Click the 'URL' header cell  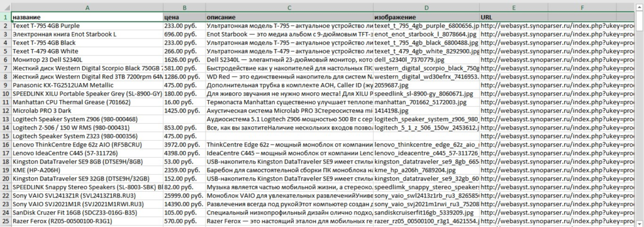click(513, 17)
